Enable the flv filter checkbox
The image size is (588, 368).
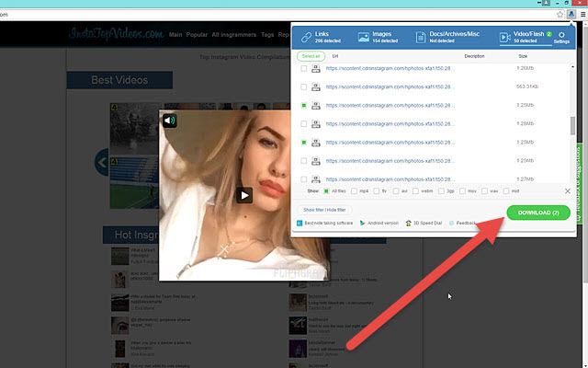click(377, 191)
